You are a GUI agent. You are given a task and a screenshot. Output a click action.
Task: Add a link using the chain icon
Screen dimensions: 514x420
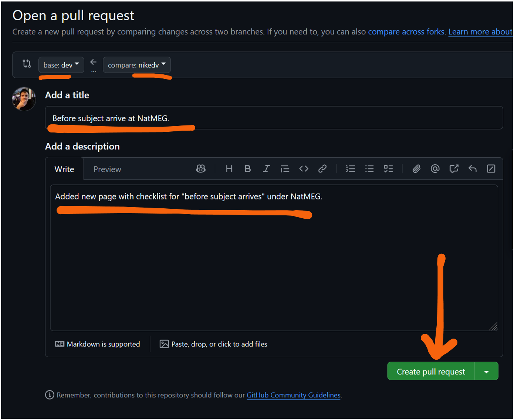[x=322, y=169]
